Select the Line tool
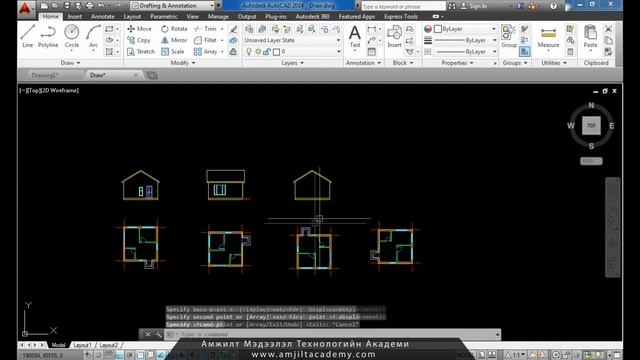The width and height of the screenshot is (640, 360). [x=28, y=37]
